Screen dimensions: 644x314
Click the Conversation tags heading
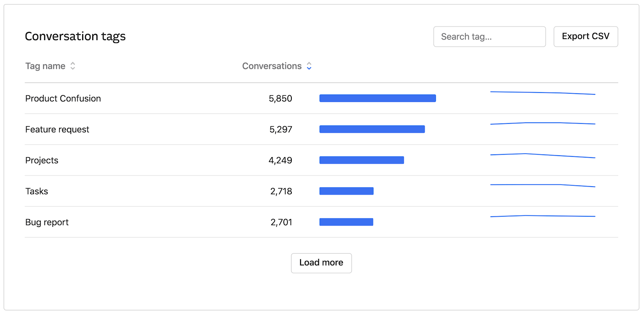75,37
